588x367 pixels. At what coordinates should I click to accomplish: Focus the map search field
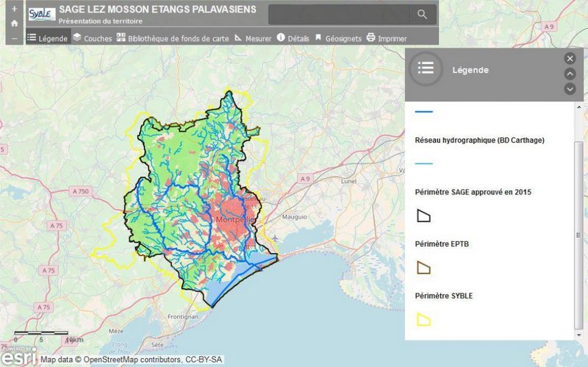tap(339, 15)
